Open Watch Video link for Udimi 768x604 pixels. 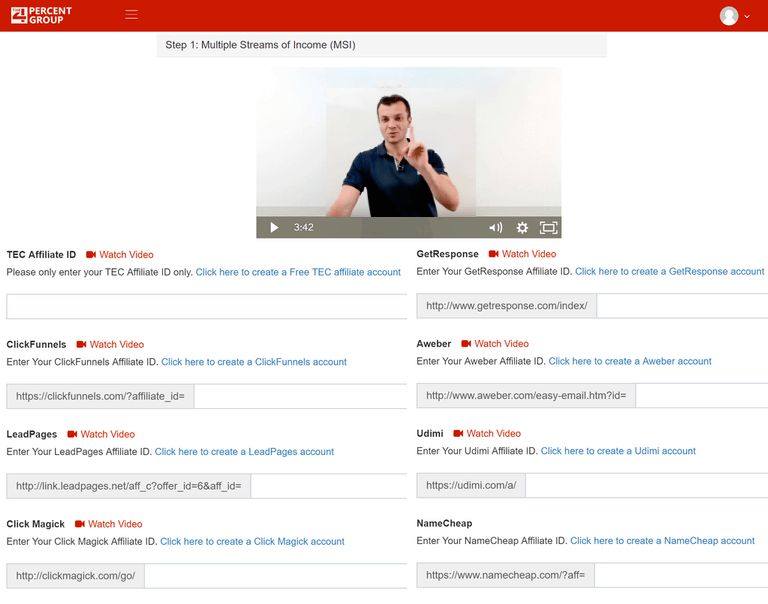pos(494,433)
